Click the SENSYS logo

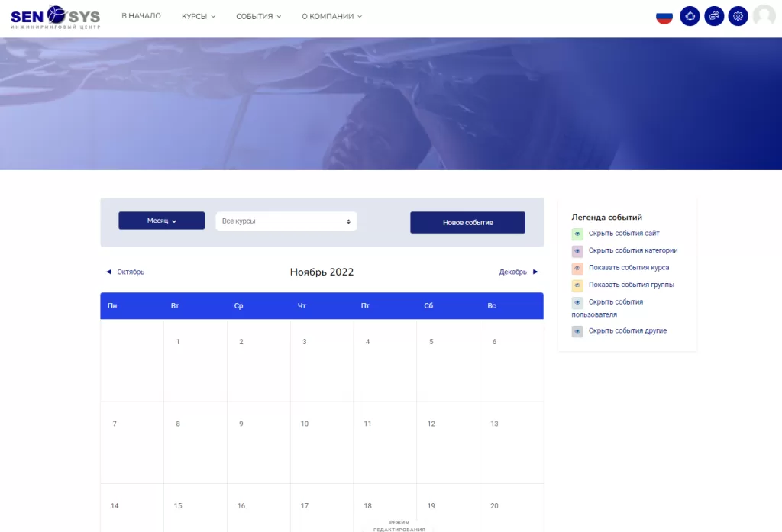point(55,17)
